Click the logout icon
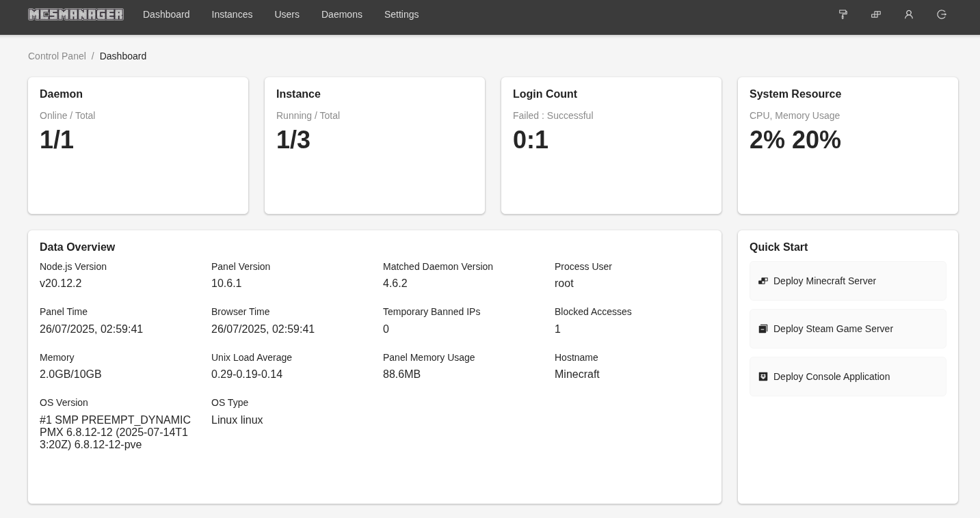Image resolution: width=980 pixels, height=518 pixels. pos(942,14)
